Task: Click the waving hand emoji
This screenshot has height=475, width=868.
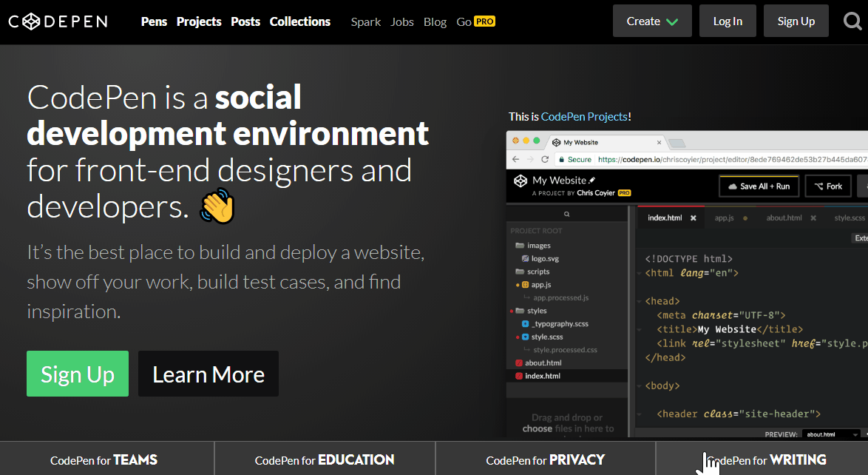Action: pyautogui.click(x=218, y=206)
